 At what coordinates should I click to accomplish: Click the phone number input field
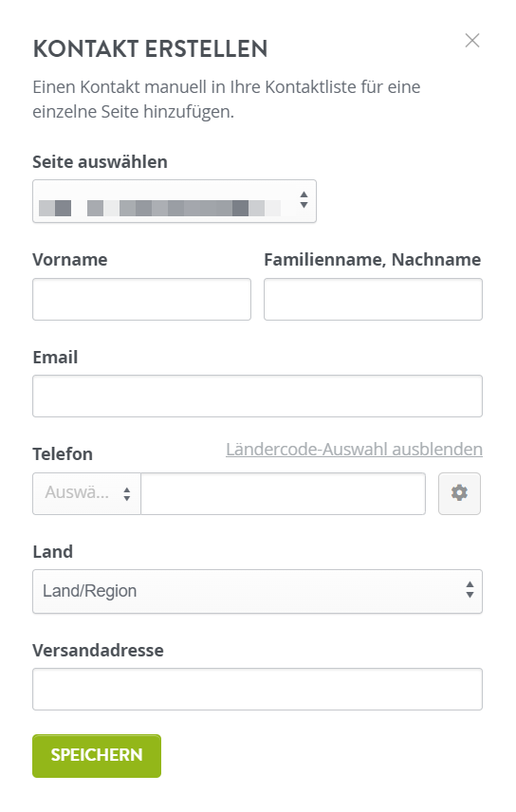(x=284, y=493)
